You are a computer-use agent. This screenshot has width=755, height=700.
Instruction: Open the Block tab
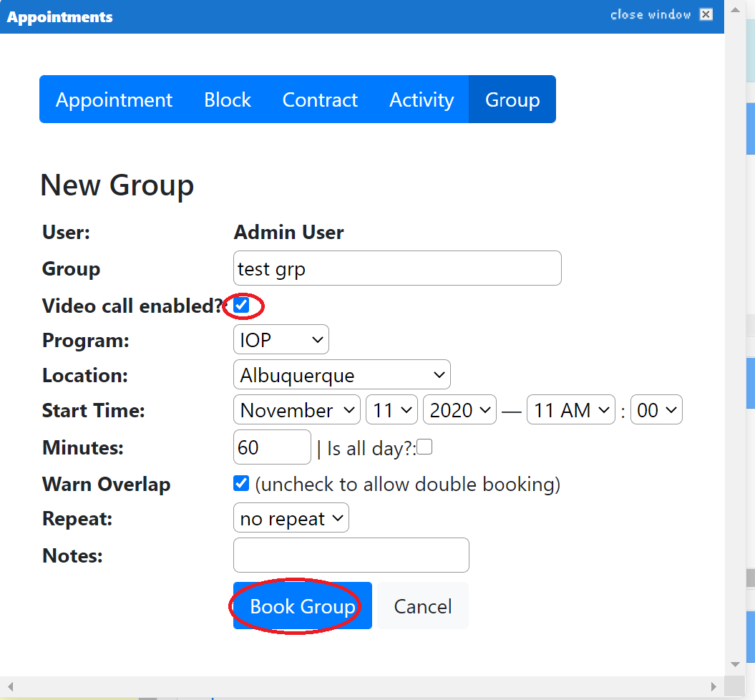(228, 99)
